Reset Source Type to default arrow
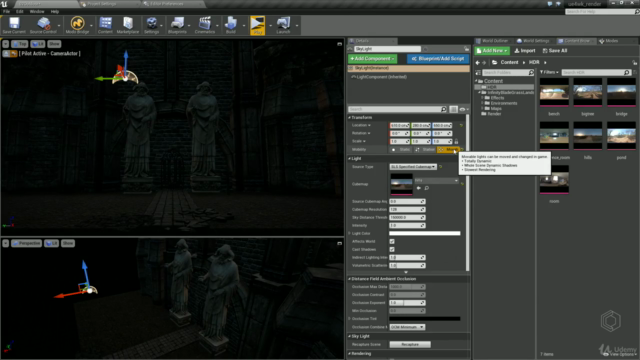640x360 pixels. [x=440, y=167]
